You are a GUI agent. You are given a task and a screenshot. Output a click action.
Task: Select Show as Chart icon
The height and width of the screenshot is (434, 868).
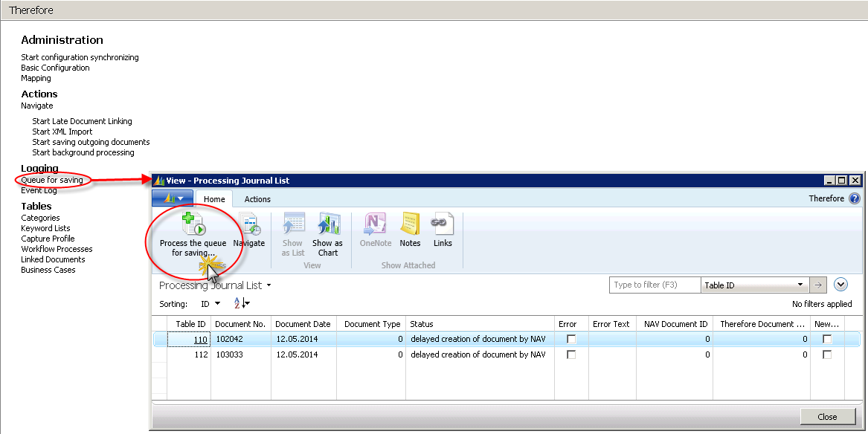(328, 224)
